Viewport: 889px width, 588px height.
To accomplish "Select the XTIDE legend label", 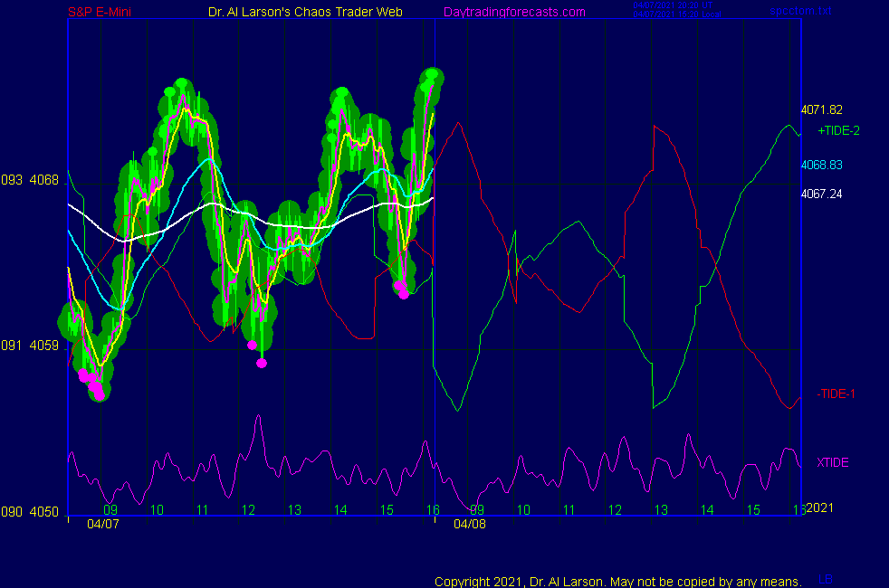I will click(832, 462).
